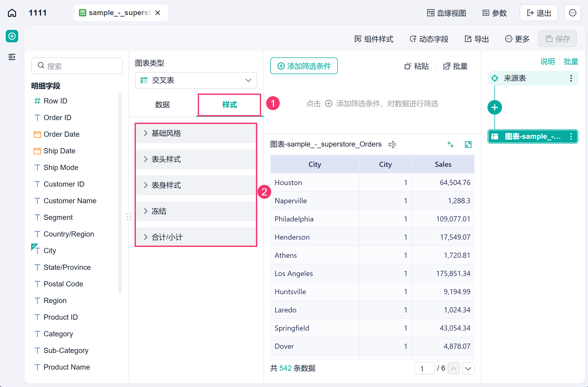The height and width of the screenshot is (387, 588).
Task: Open the 交叉表 chart type dropdown
Action: click(196, 80)
